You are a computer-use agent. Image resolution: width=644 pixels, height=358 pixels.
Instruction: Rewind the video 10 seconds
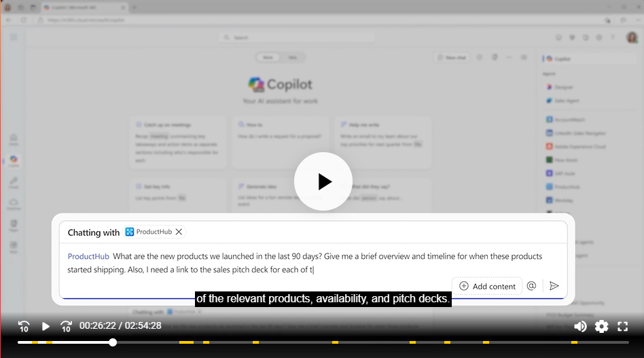point(24,326)
